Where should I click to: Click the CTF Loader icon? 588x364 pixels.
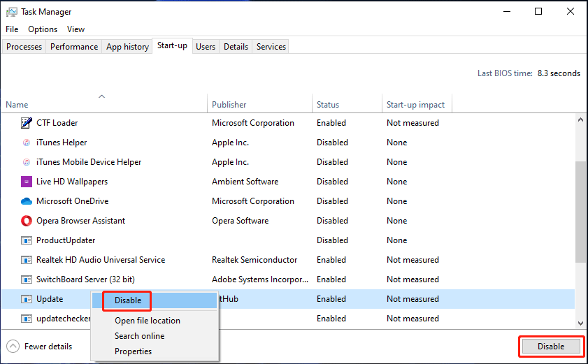27,123
